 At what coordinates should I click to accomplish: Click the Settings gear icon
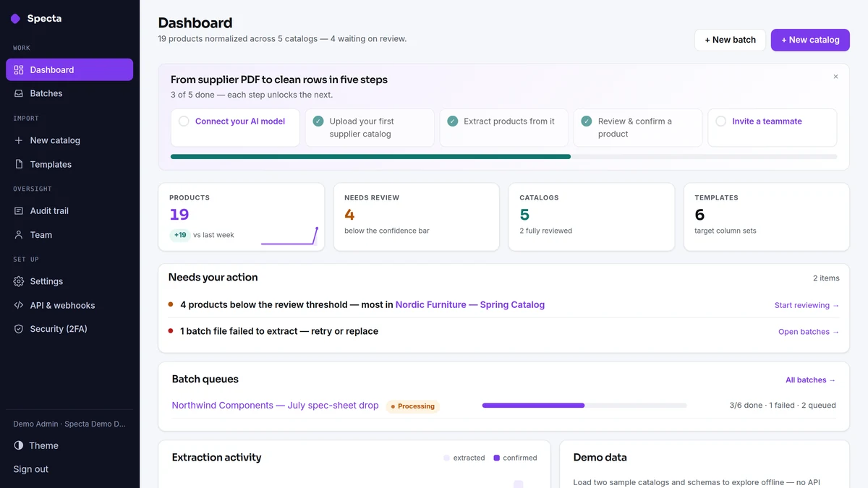coord(19,281)
